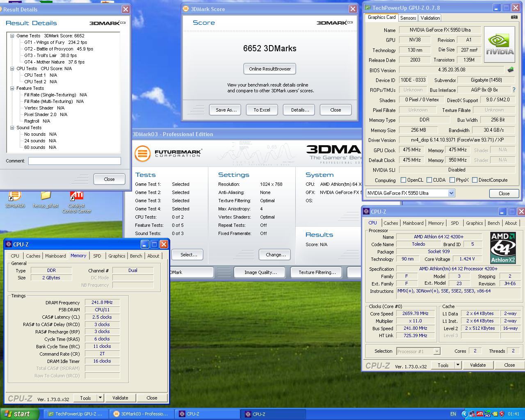Click the DRAM Frequency 241.8 MHz value

click(102, 302)
